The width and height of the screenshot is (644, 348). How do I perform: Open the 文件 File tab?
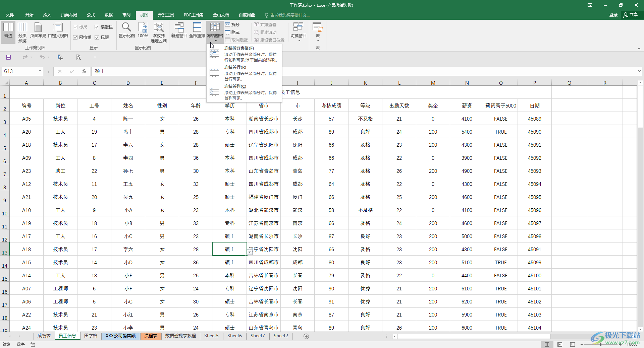coord(10,15)
